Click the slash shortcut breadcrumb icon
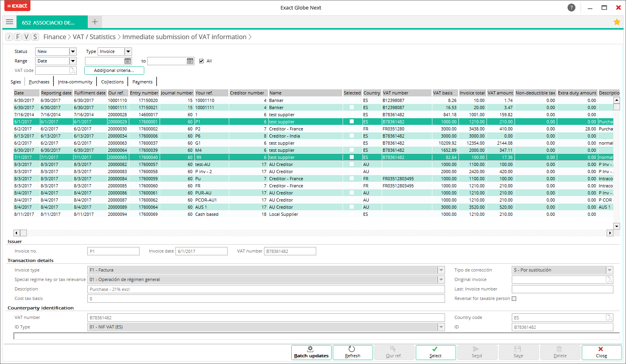The width and height of the screenshot is (626, 364). click(9, 37)
